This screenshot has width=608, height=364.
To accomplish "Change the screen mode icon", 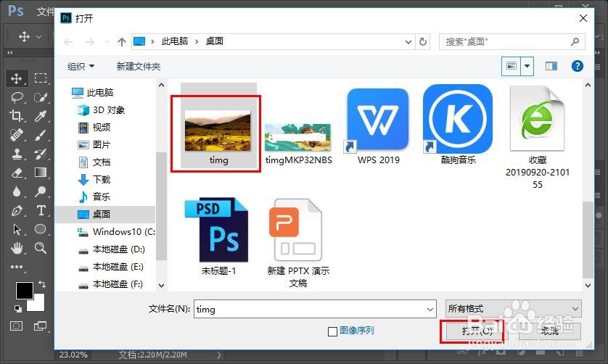I will 40,326.
